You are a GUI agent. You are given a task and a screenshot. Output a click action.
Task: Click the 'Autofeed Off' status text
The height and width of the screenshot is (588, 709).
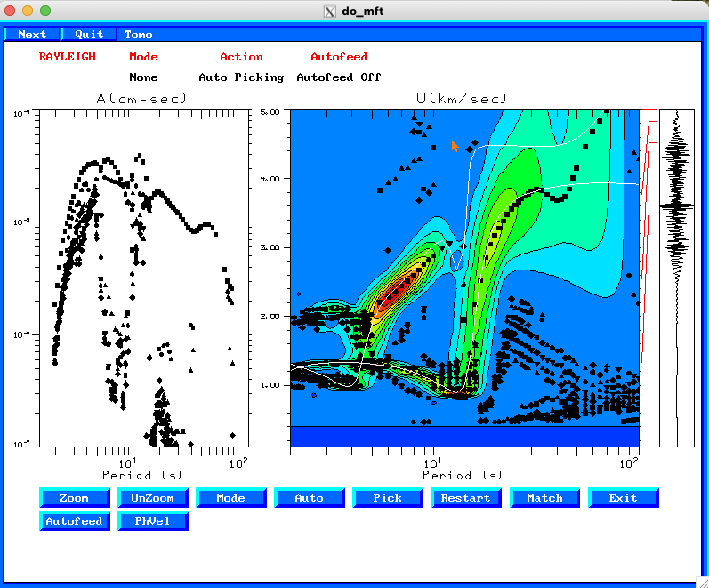[339, 77]
